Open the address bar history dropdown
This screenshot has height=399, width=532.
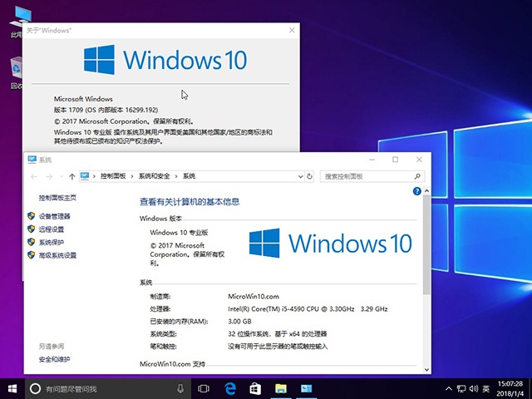pyautogui.click(x=301, y=176)
